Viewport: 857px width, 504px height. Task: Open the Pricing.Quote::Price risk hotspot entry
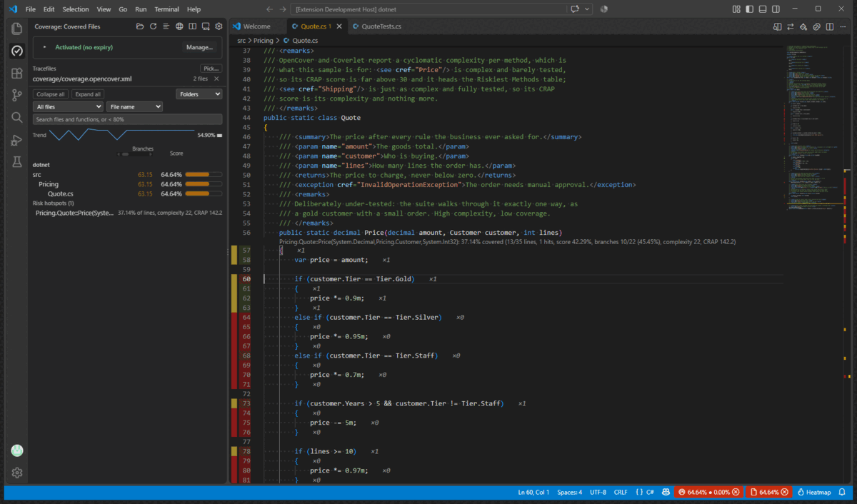(x=127, y=213)
